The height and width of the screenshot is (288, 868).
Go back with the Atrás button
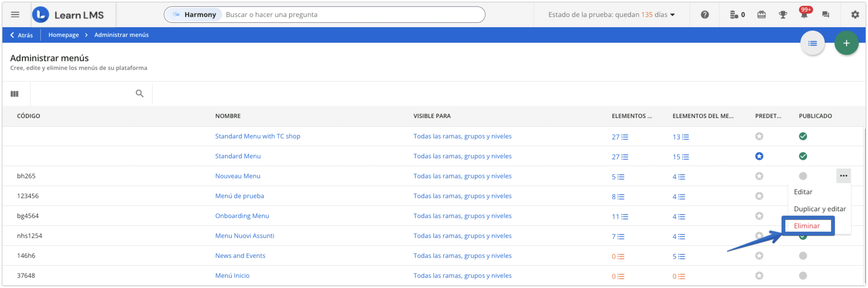point(22,35)
